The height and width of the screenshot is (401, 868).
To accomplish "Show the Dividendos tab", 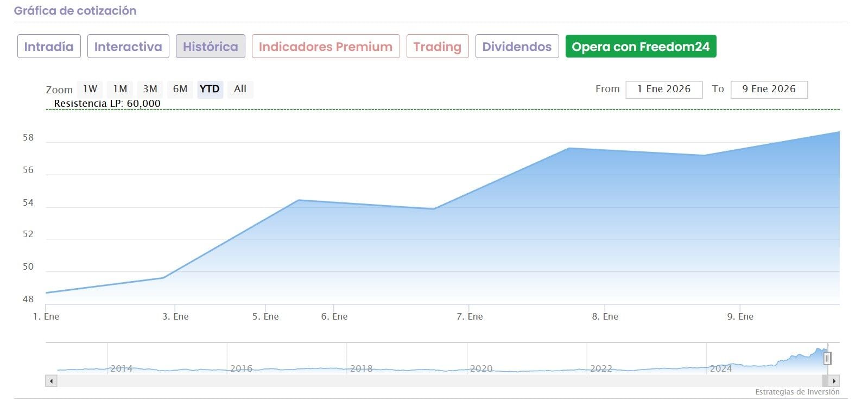I will click(x=517, y=47).
